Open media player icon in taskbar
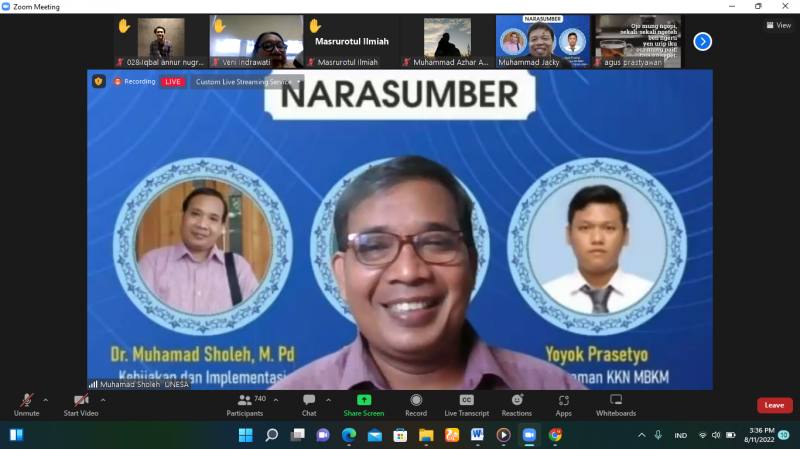 point(504,435)
